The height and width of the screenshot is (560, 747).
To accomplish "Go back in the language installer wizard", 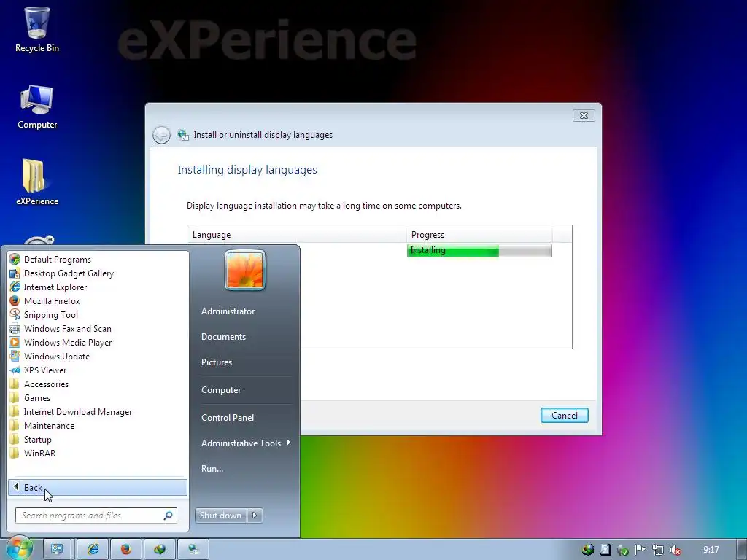I will [x=161, y=135].
